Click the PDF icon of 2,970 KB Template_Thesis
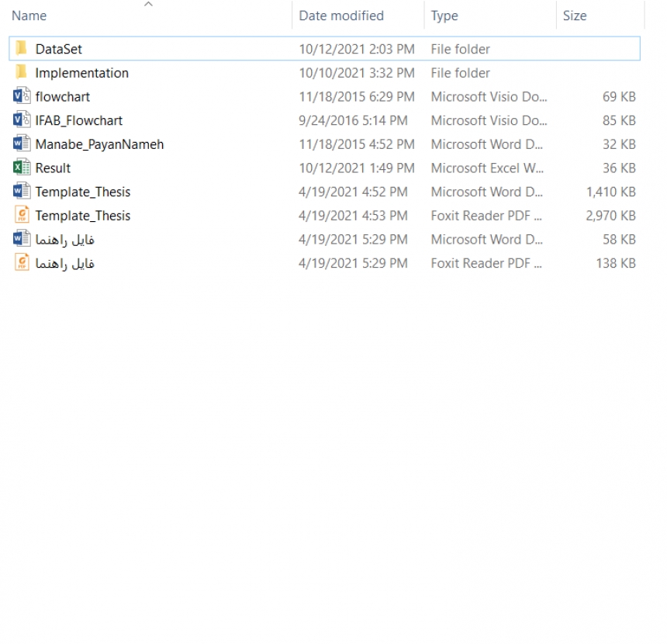The height and width of the screenshot is (644, 667). 22,216
